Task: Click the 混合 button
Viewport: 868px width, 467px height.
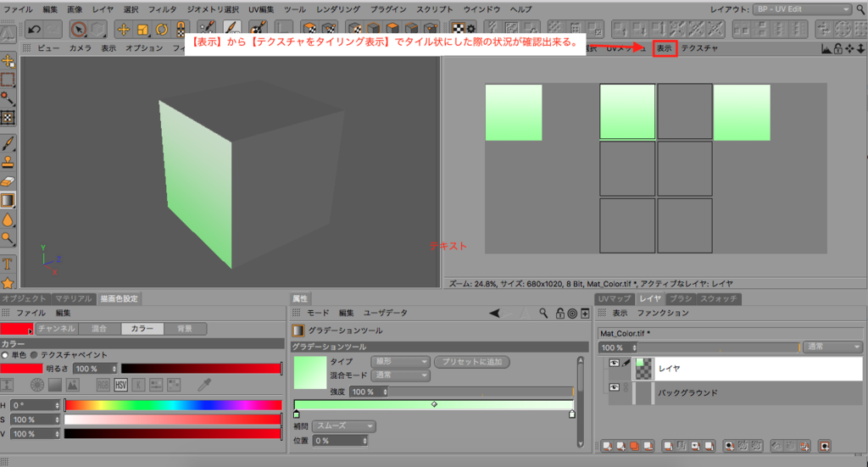Action: point(99,329)
